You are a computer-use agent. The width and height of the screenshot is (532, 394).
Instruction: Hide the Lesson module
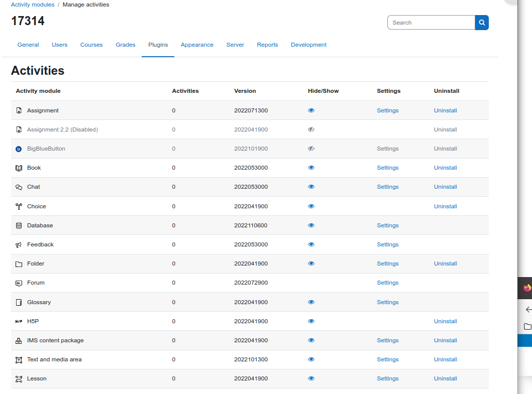[x=311, y=378]
